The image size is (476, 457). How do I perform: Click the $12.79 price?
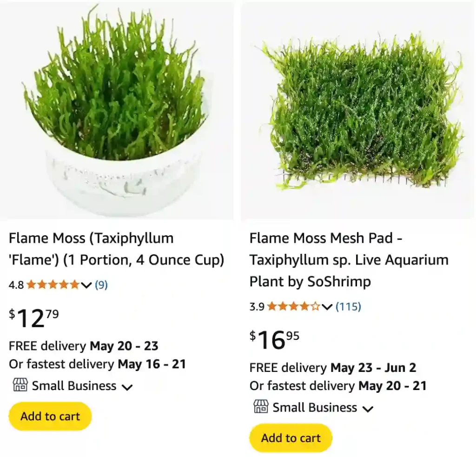click(x=34, y=318)
